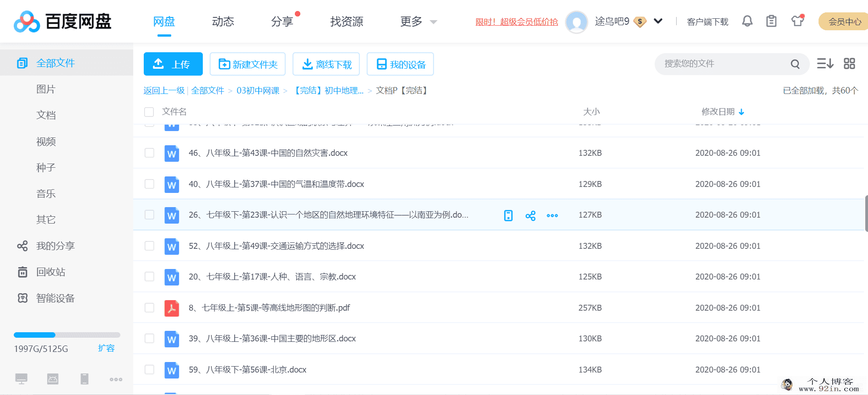Open file 20、七年级上-第17课-人种、语言、宗教.docx

pos(272,276)
